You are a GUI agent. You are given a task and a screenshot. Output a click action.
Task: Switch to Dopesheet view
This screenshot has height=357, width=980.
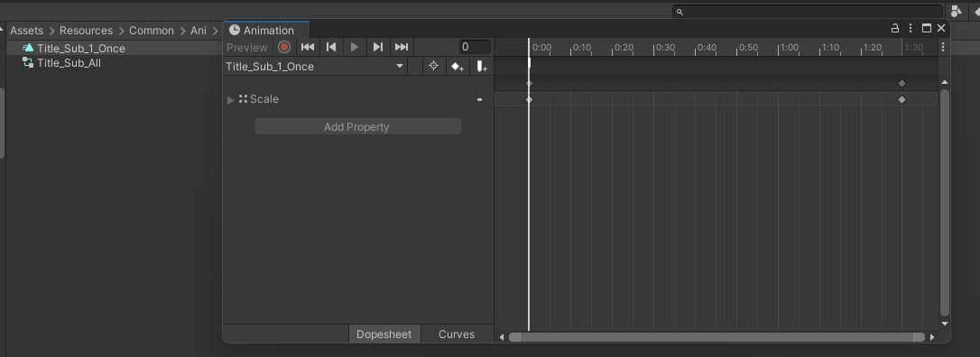384,334
